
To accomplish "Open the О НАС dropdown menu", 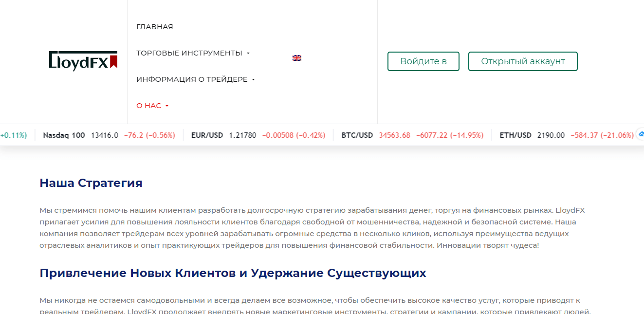I will [152, 106].
